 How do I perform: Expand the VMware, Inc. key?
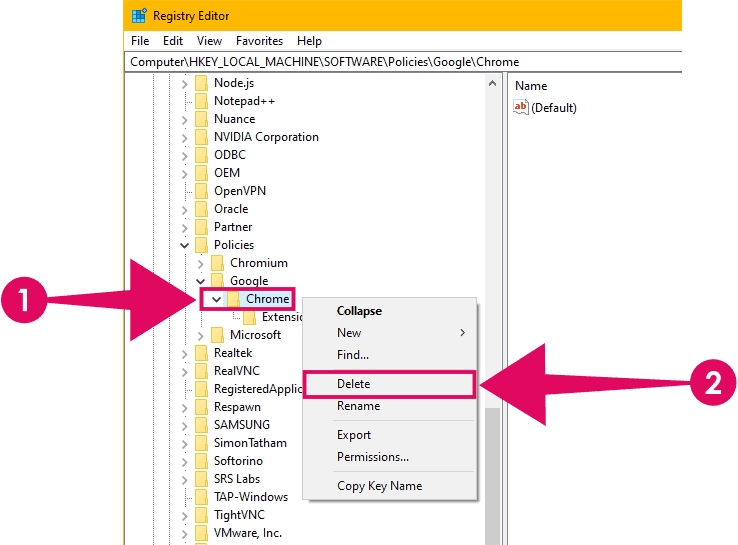pos(184,534)
